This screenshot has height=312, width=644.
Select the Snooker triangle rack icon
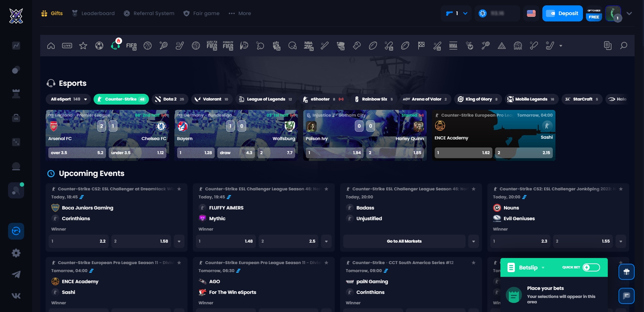[502, 46]
